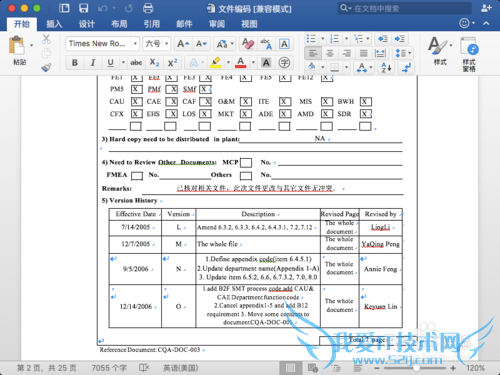This screenshot has height=375, width=500.
Task: Expand bullet list options arrow
Action: click(322, 39)
